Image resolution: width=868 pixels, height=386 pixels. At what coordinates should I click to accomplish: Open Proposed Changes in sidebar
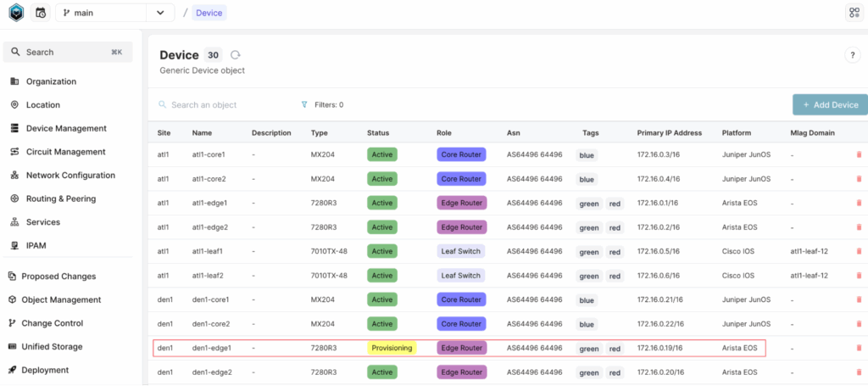point(58,276)
